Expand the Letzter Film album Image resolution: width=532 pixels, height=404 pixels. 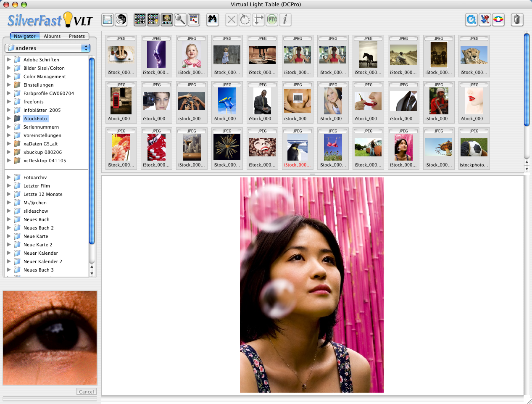pyautogui.click(x=9, y=186)
